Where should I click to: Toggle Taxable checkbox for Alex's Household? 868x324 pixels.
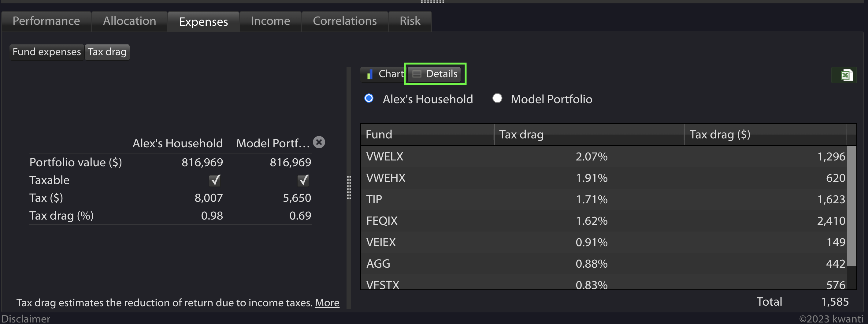[215, 180]
